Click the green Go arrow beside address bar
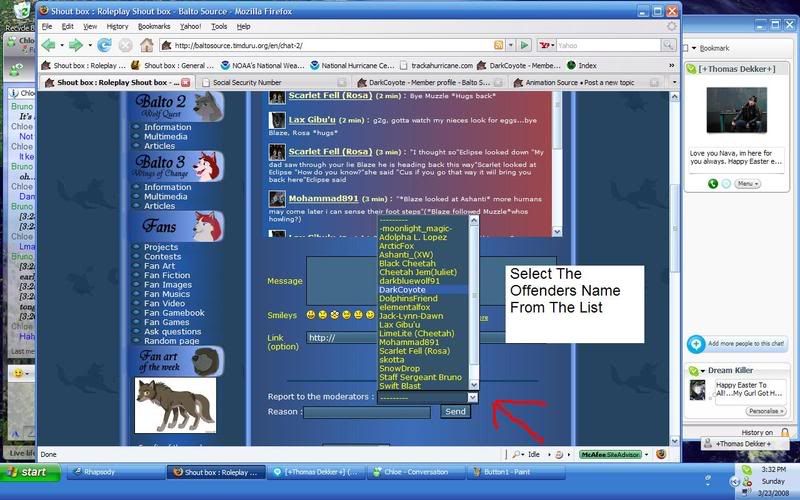 (x=524, y=45)
